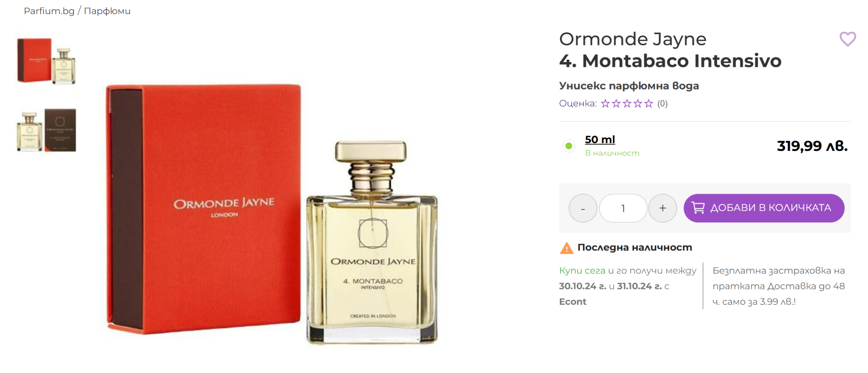
Task: Select the 50 ml size radio button
Action: 569,146
